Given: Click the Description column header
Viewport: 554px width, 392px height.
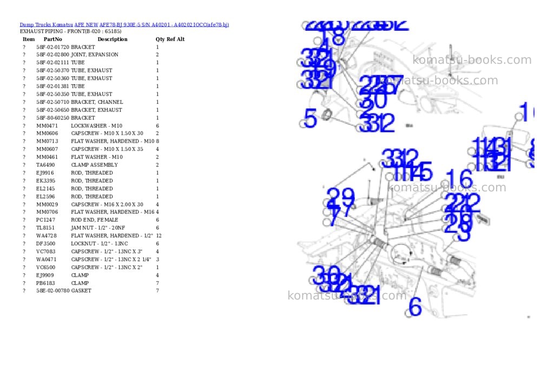Looking at the screenshot, I should tap(113, 39).
